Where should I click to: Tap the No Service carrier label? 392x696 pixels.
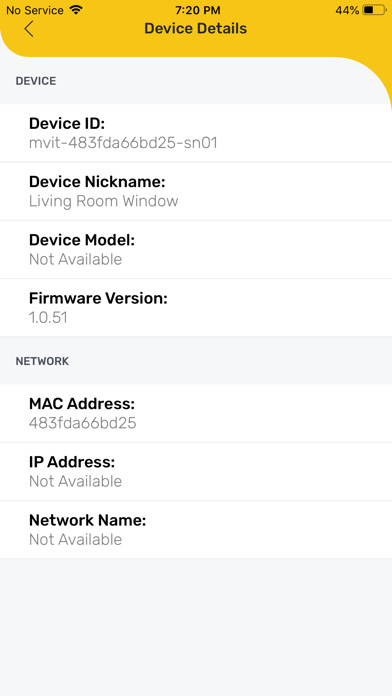point(36,10)
